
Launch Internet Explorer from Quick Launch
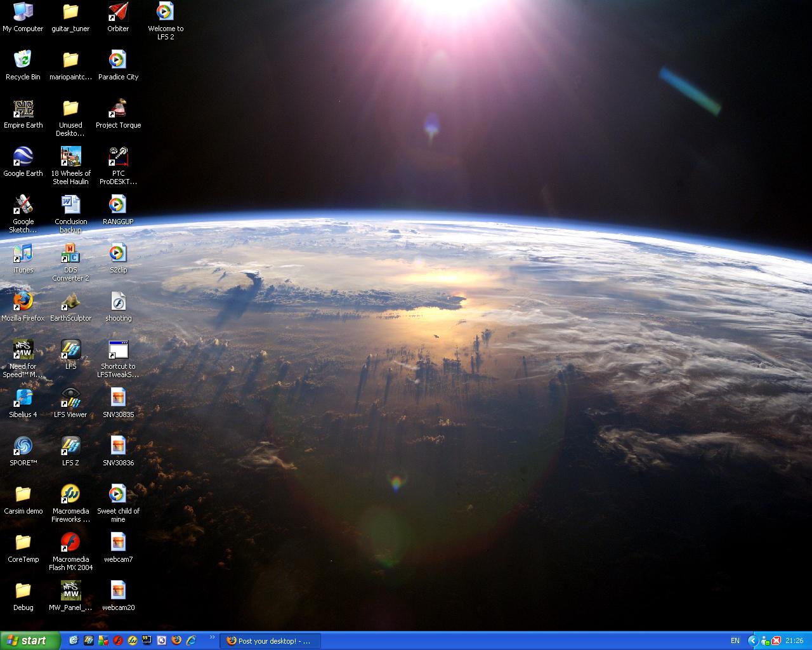coord(191,640)
